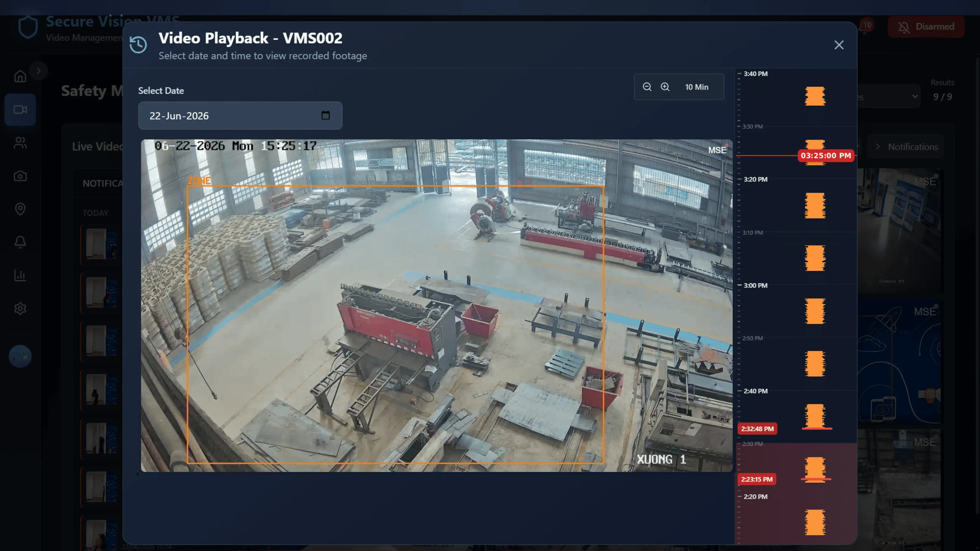Expand the Notifications panel chevron
The height and width of the screenshot is (551, 980).
(877, 146)
